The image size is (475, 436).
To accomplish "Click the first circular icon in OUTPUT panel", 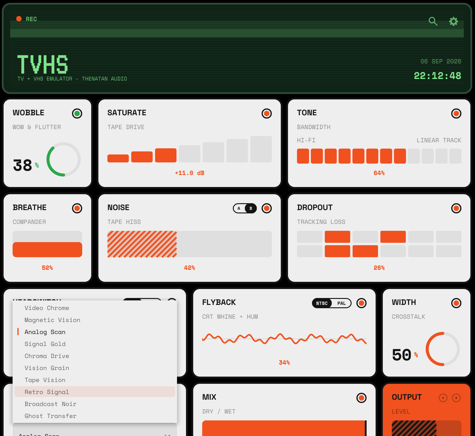I will tap(443, 398).
